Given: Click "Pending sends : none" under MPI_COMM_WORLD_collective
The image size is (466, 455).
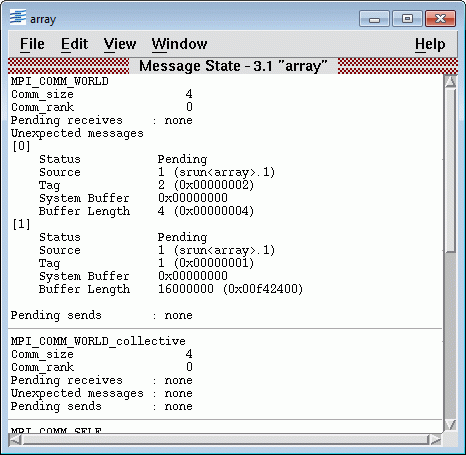Looking at the screenshot, I should (x=102, y=406).
